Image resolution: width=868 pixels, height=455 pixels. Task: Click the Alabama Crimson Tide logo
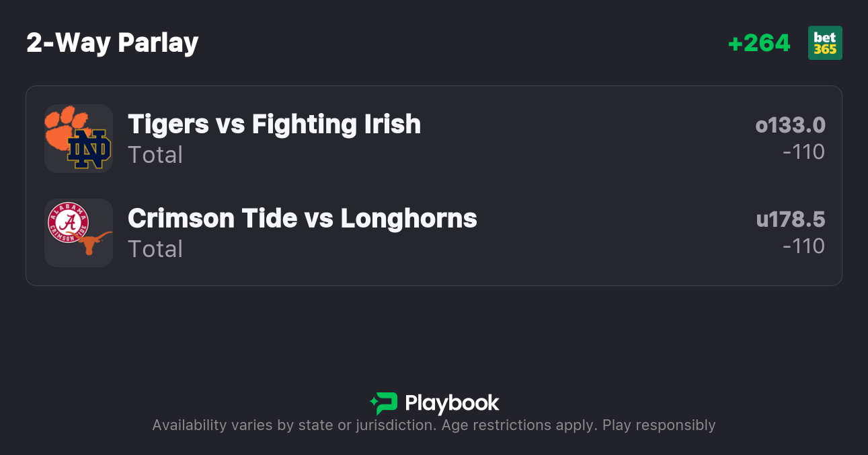[x=68, y=223]
